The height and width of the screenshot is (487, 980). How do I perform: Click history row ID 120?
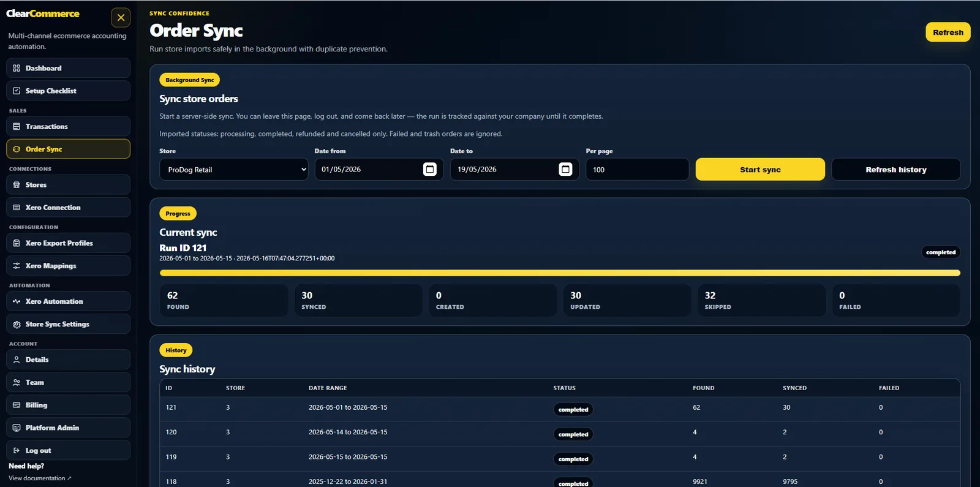pyautogui.click(x=560, y=434)
